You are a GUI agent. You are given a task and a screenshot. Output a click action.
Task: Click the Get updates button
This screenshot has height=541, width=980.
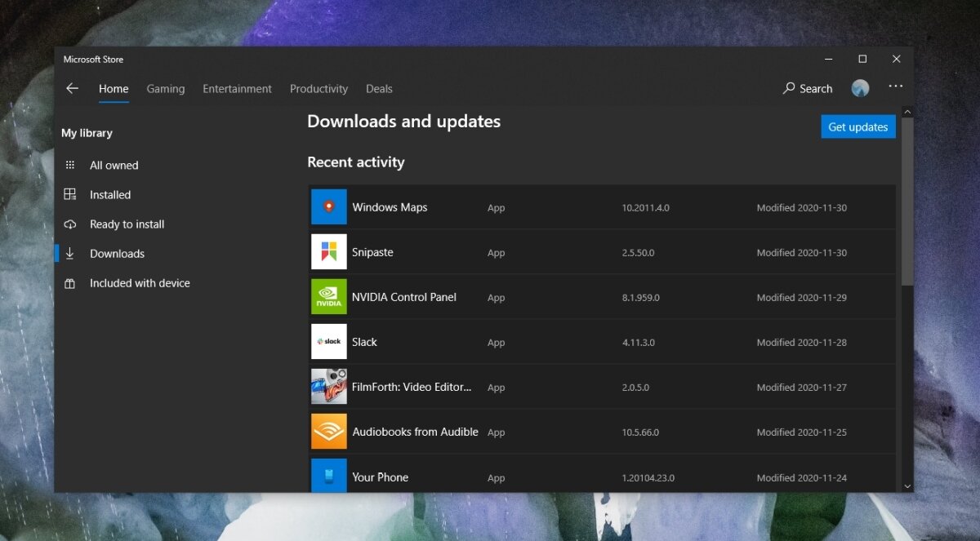[x=857, y=126]
